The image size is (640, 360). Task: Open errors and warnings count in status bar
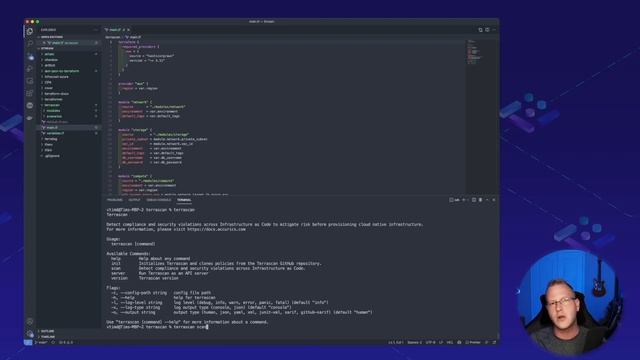(66, 342)
